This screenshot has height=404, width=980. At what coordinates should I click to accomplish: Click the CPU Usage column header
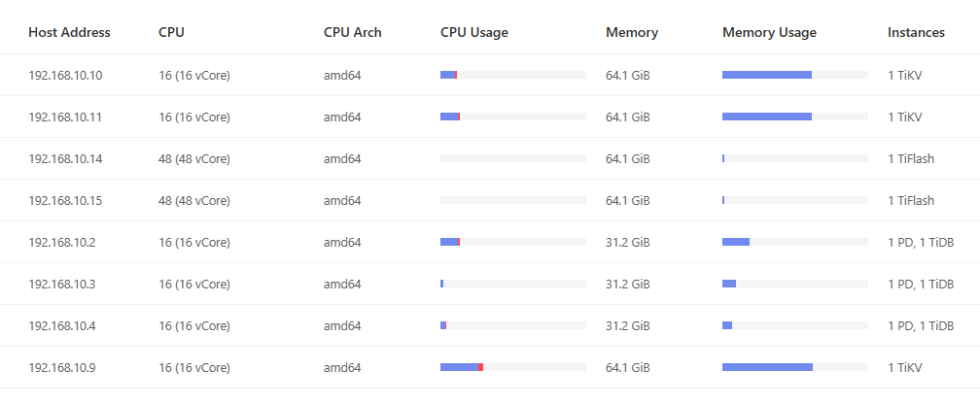473,32
